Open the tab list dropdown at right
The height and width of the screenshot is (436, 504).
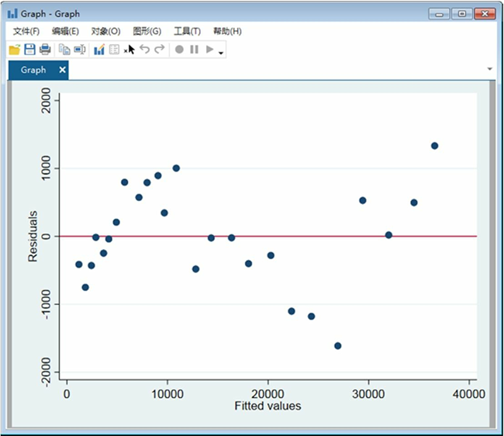(489, 69)
